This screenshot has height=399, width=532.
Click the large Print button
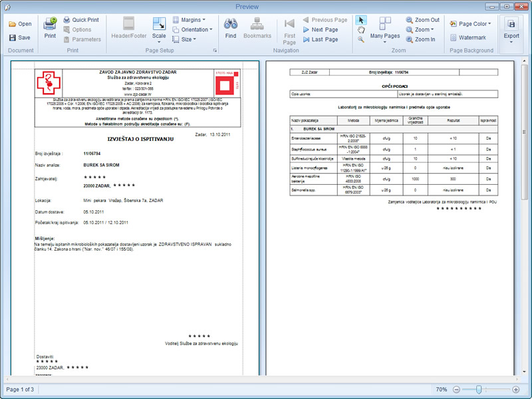pos(50,27)
